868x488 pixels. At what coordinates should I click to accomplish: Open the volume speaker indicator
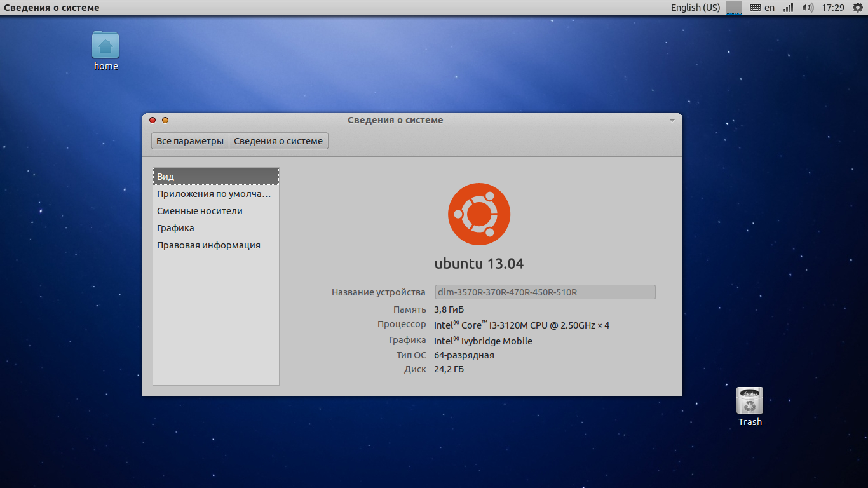808,8
